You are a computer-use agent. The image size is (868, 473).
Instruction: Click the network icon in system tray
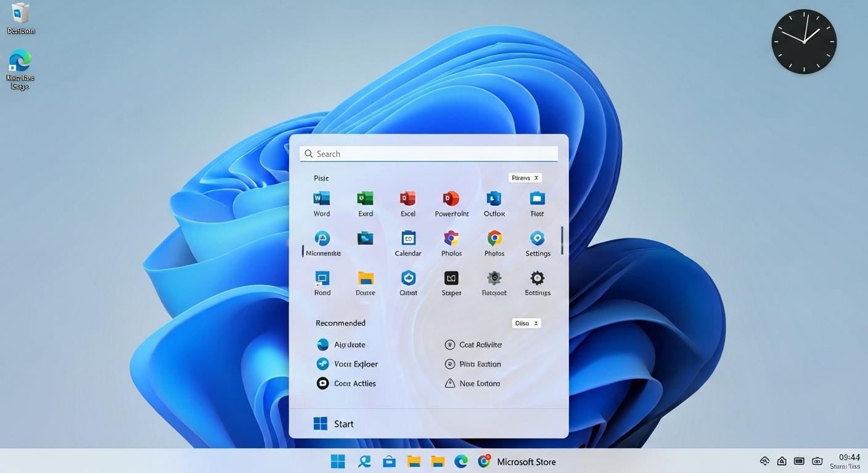[764, 460]
